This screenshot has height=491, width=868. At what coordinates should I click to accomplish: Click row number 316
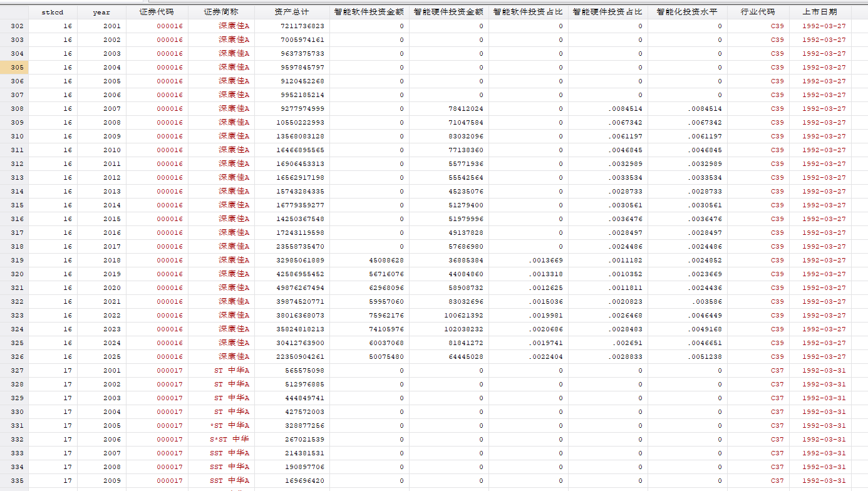(x=14, y=219)
